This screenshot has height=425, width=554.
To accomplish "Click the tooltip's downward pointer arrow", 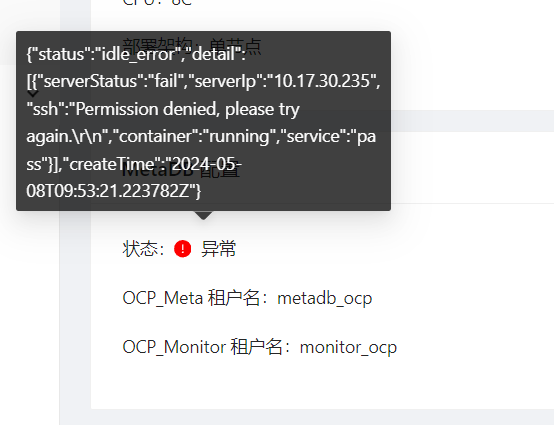I will [204, 215].
